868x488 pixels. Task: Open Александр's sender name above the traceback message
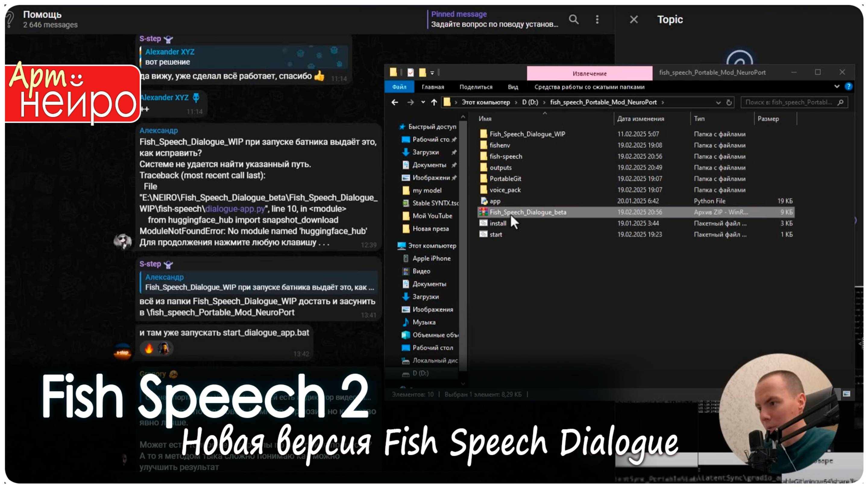click(x=158, y=130)
